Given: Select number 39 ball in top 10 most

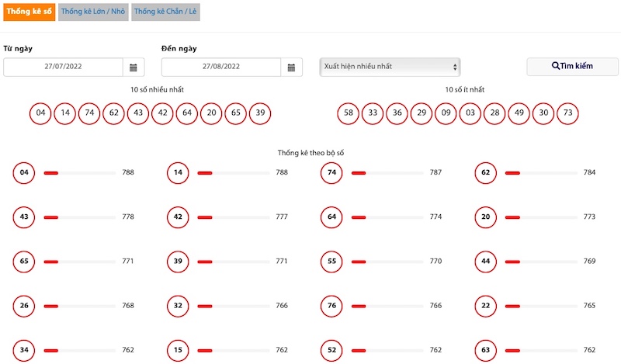Looking at the screenshot, I should [x=260, y=113].
